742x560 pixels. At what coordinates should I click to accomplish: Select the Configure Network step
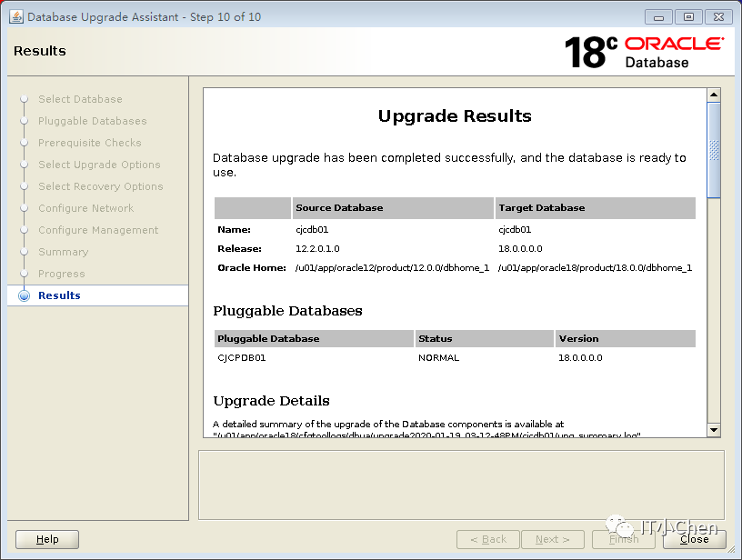click(x=85, y=208)
